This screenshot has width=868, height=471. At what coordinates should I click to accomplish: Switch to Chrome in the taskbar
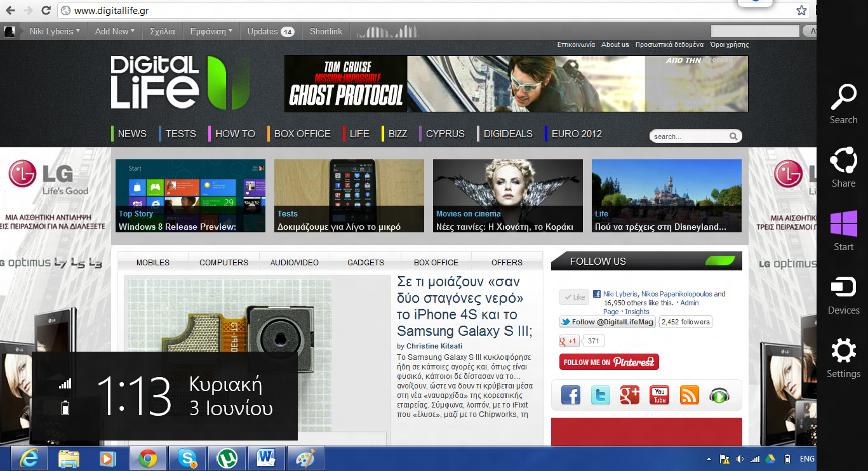148,458
